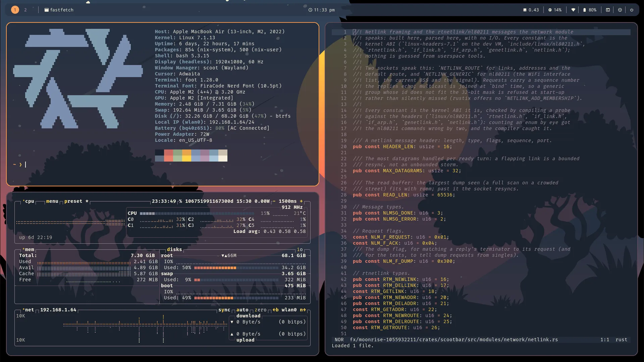The width and height of the screenshot is (644, 362).
Task: Decrease update interval with minus beside 1500ms
Action: (x=274, y=201)
